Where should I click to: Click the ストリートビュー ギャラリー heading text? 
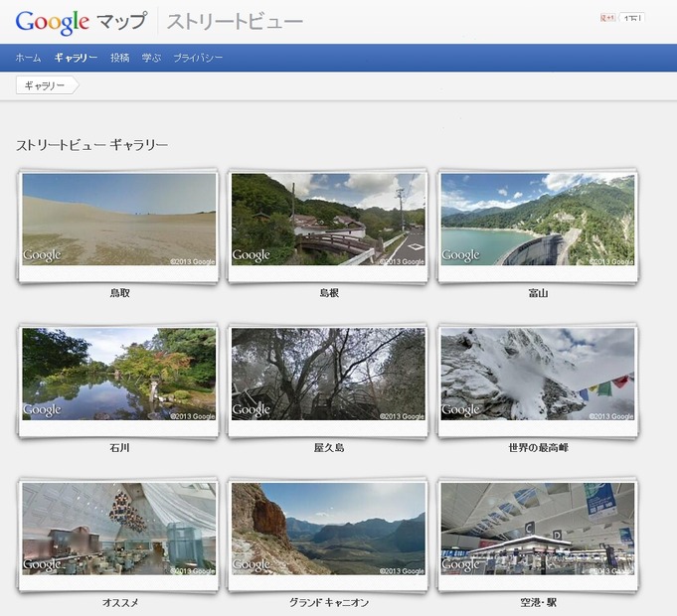pos(92,145)
